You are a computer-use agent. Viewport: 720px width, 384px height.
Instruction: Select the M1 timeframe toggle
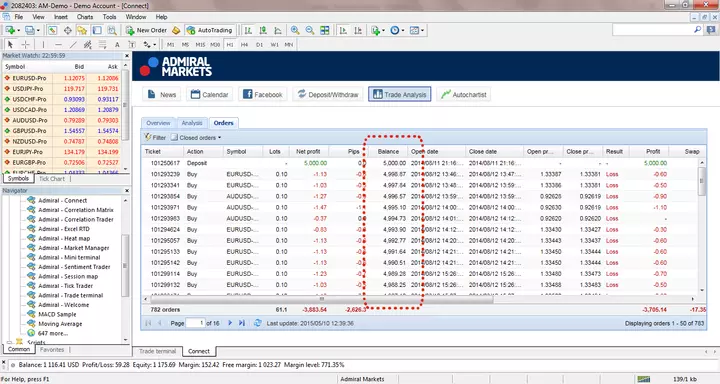click(170, 45)
